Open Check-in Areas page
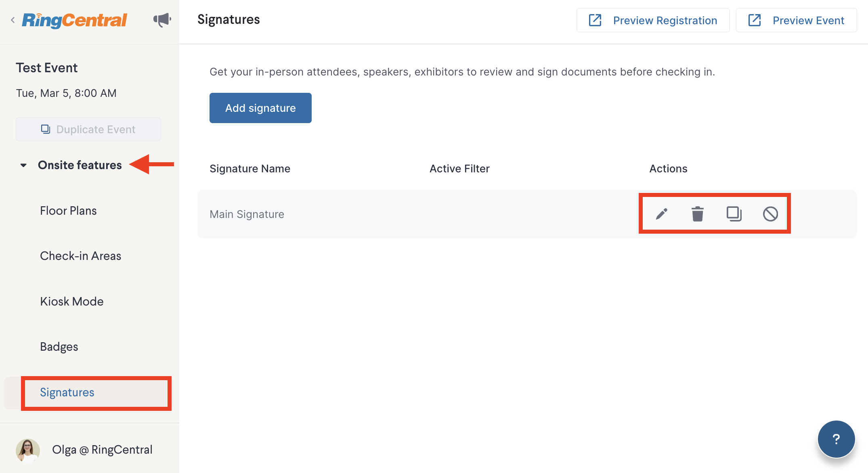This screenshot has width=868, height=473. tap(80, 256)
